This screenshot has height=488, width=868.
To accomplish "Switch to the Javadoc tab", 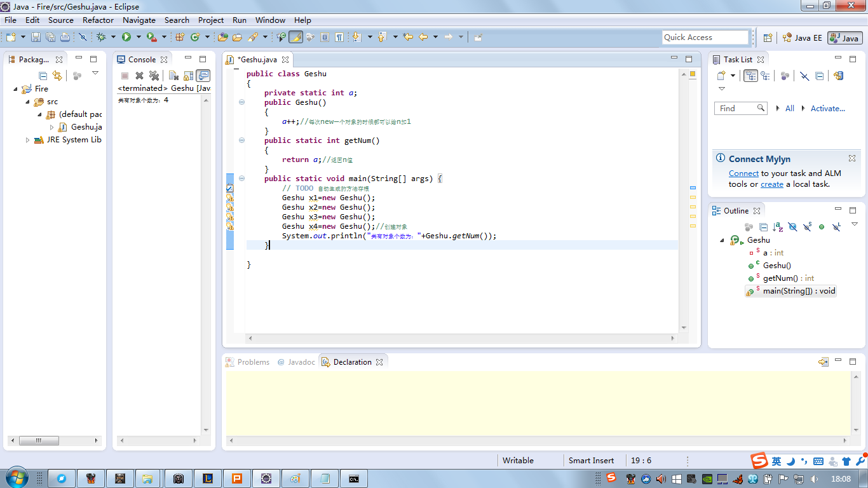I will [x=296, y=362].
